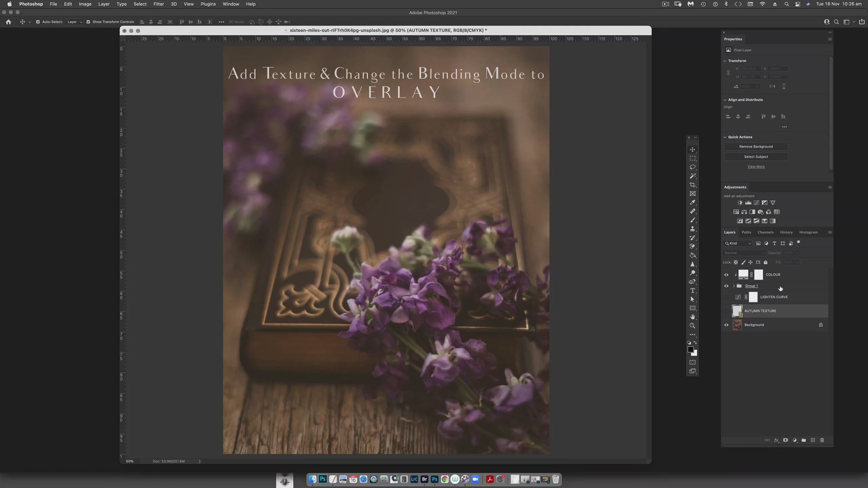Open the Filter menu
Viewport: 868px width, 488px height.
coord(158,4)
